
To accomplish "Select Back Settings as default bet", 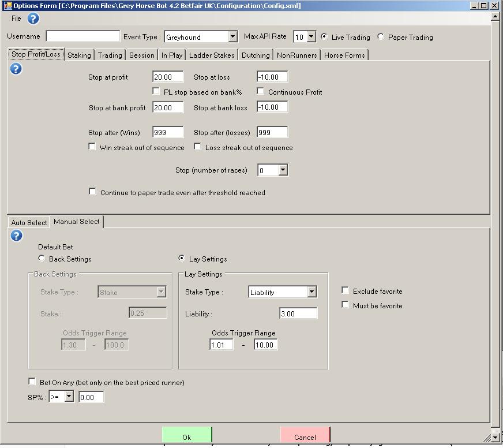I will coord(42,258).
